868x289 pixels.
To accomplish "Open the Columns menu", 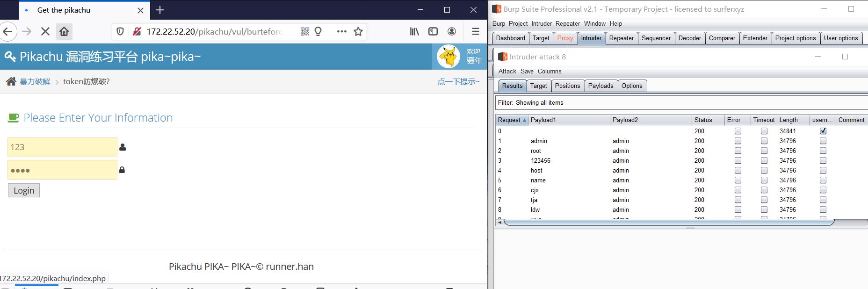I will pos(550,71).
